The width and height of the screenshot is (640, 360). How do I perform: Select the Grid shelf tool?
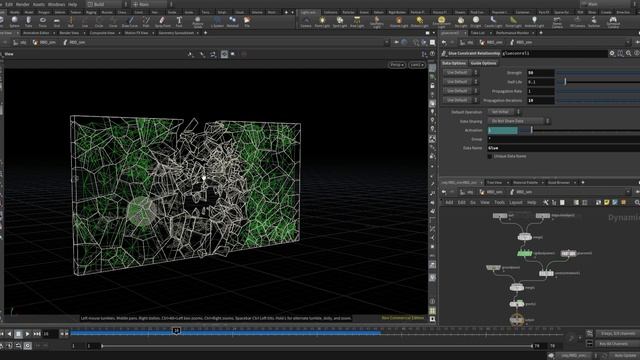pos(57,22)
